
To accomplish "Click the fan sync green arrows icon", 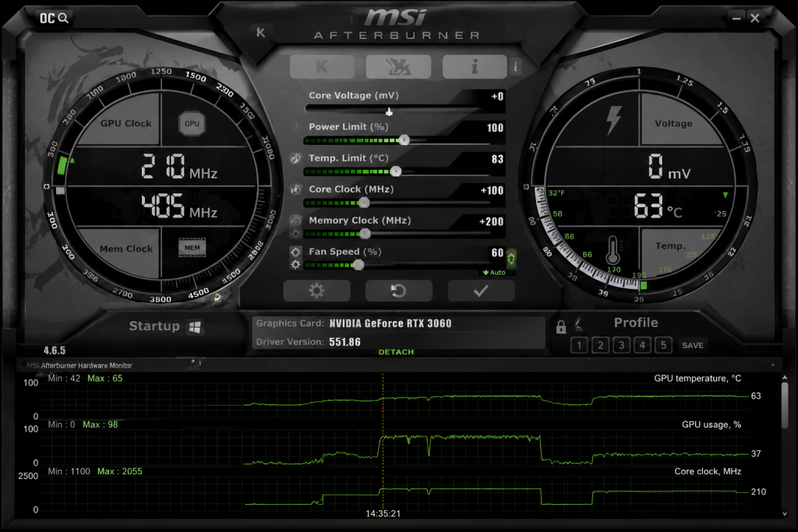I will (511, 258).
